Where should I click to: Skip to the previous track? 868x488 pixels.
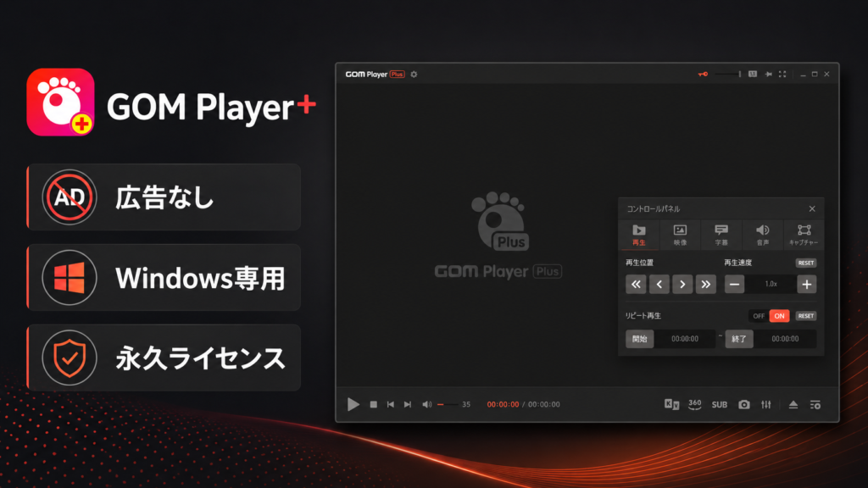coord(390,404)
